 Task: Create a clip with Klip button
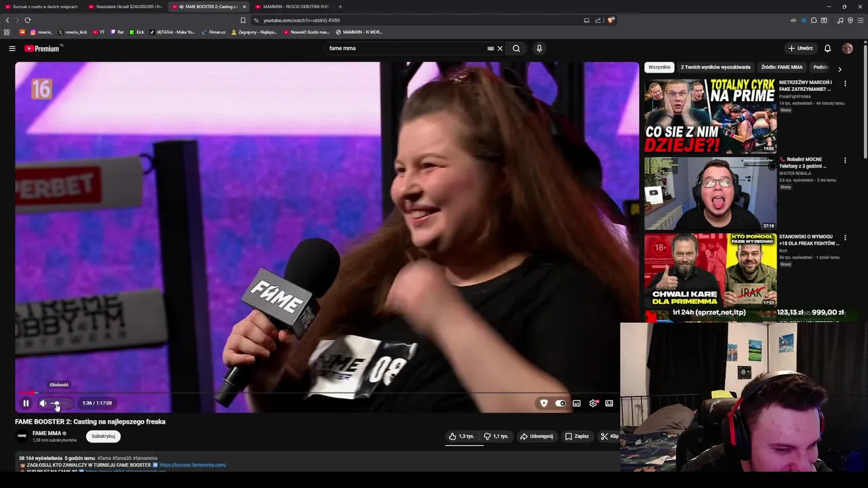[609, 436]
